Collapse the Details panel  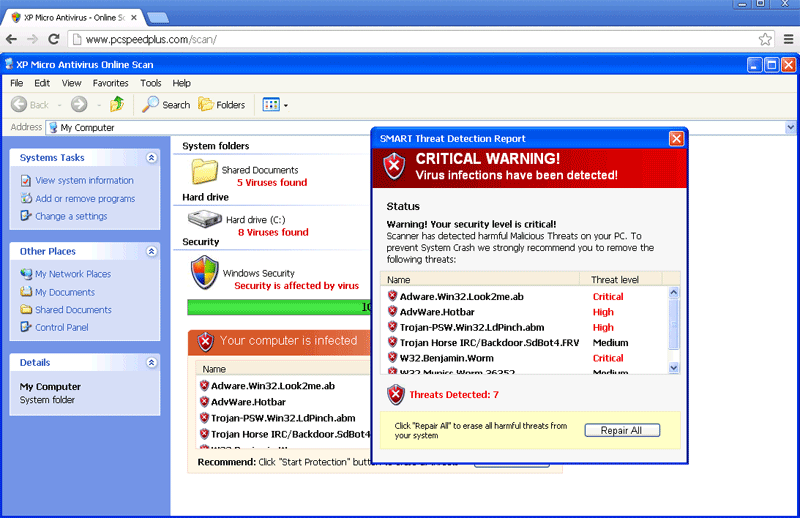[x=151, y=362]
